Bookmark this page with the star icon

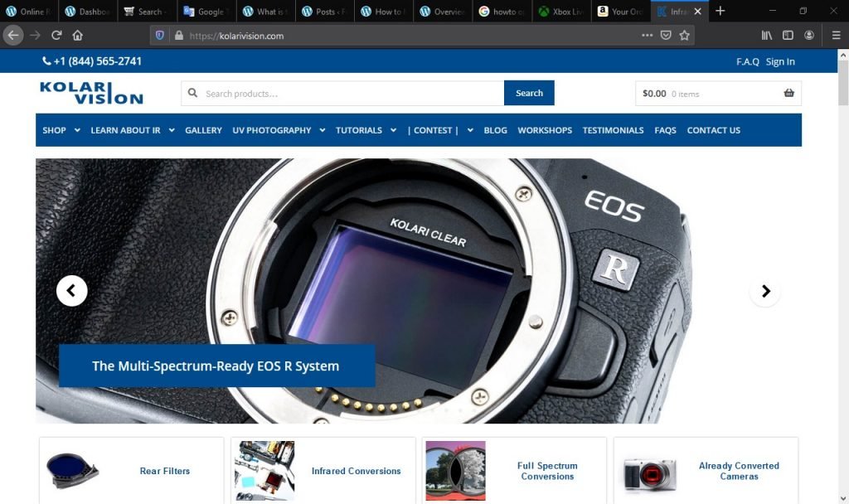pyautogui.click(x=684, y=35)
